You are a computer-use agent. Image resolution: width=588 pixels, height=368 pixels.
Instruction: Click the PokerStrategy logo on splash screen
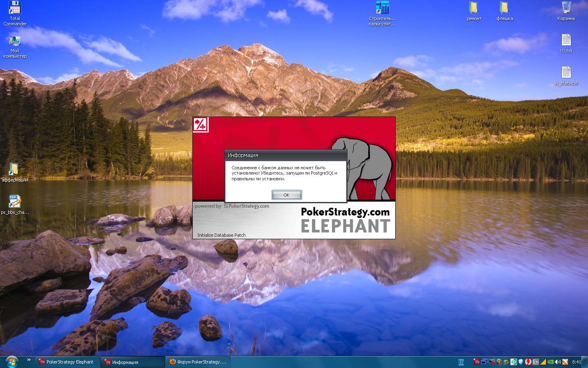[x=200, y=124]
